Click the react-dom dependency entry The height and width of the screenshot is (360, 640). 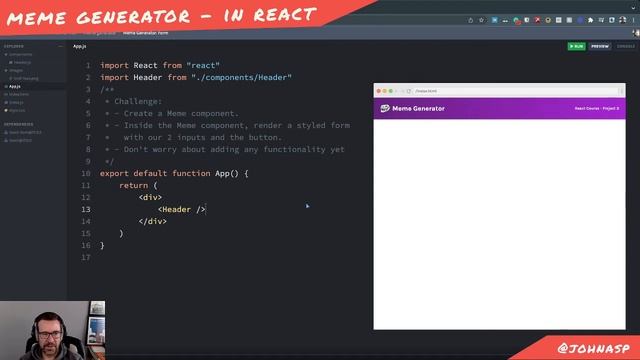click(23, 132)
